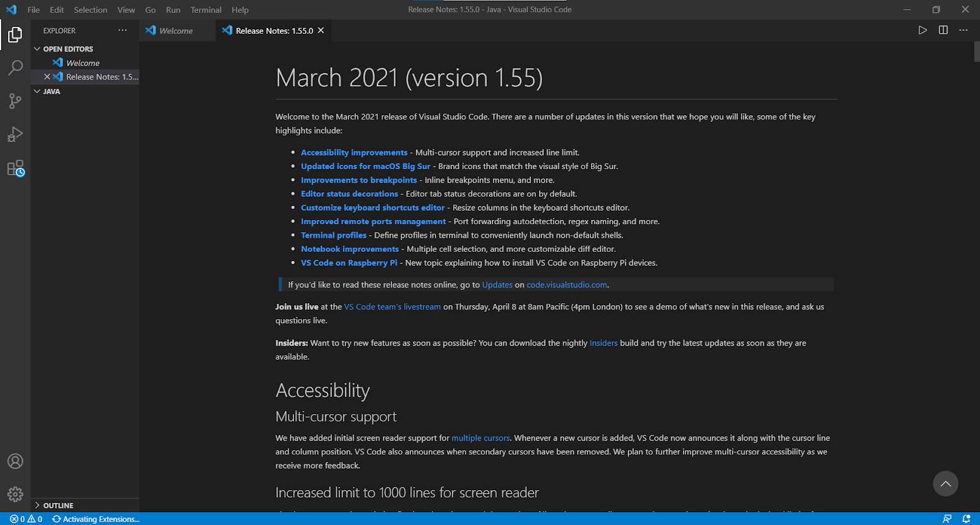Open the Terminal profiles link
This screenshot has height=525, width=980.
[x=334, y=235]
